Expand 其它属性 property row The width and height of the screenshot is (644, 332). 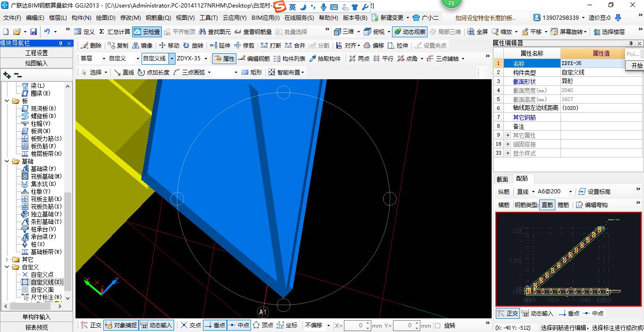pyautogui.click(x=508, y=135)
